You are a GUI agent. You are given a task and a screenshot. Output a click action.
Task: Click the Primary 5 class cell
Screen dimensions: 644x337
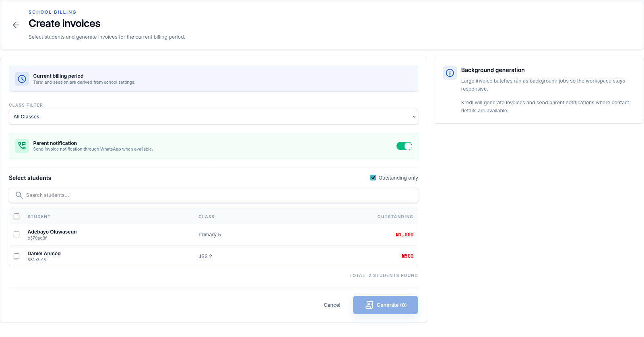210,235
